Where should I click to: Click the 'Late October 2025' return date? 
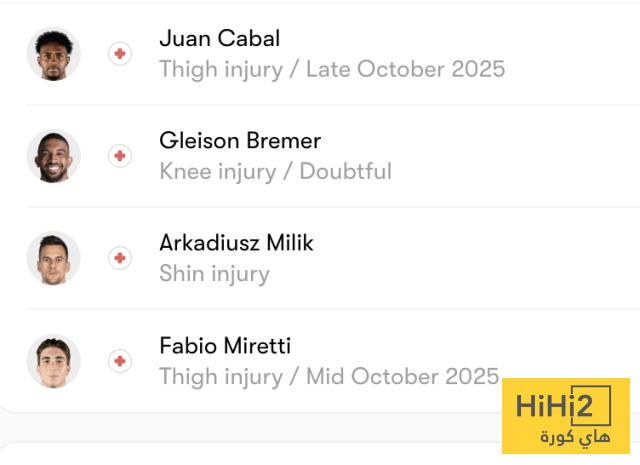point(405,69)
